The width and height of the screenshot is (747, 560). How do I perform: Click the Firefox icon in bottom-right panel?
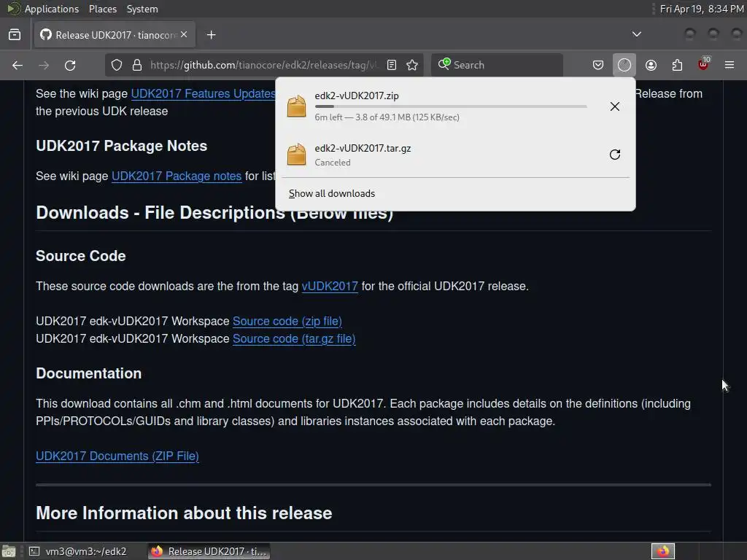click(662, 551)
